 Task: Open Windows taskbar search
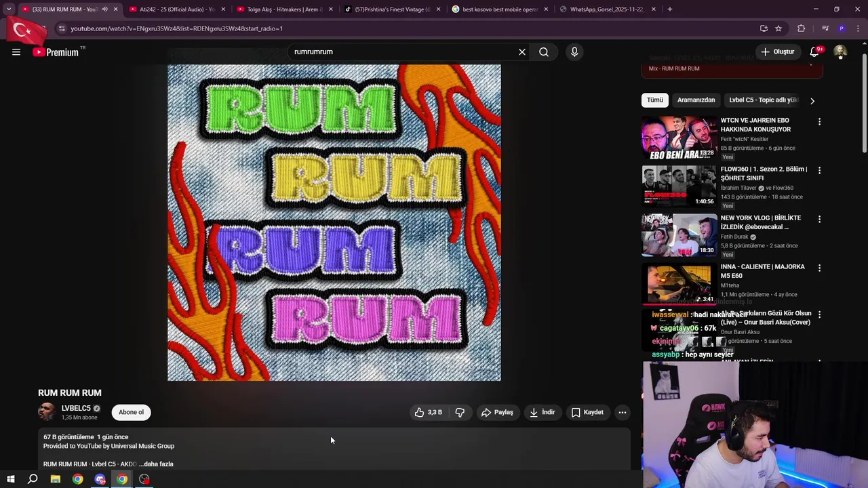(x=33, y=479)
